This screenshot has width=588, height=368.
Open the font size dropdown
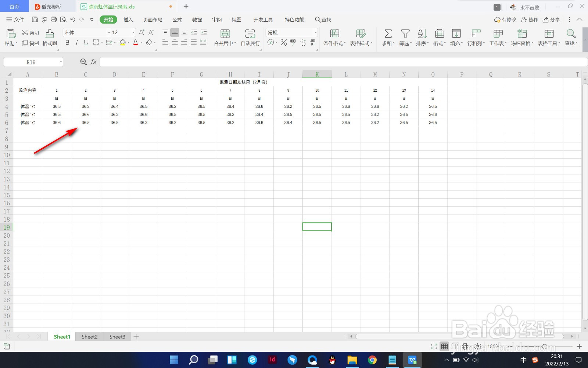click(133, 32)
